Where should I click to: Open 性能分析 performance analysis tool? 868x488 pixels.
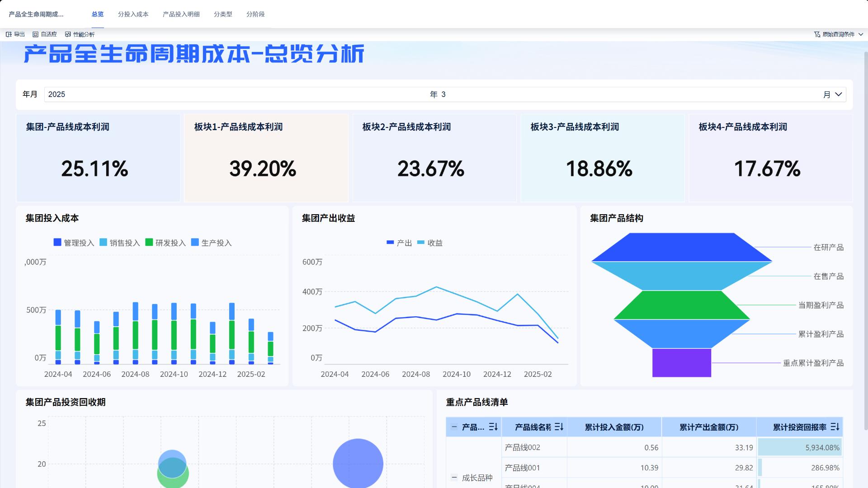68,34
